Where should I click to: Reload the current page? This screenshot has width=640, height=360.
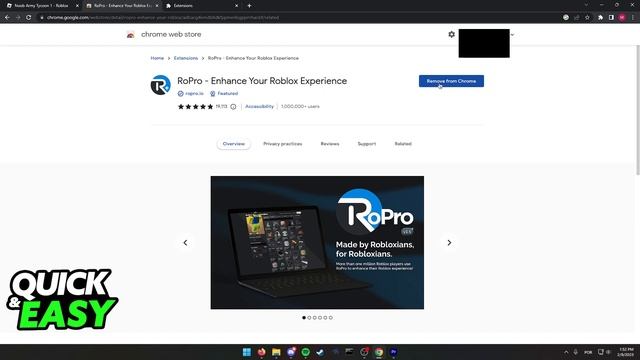point(29,18)
